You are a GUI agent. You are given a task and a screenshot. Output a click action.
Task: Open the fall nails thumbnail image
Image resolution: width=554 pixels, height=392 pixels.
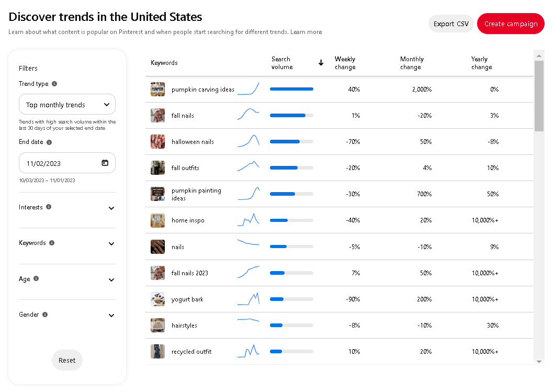pyautogui.click(x=157, y=115)
